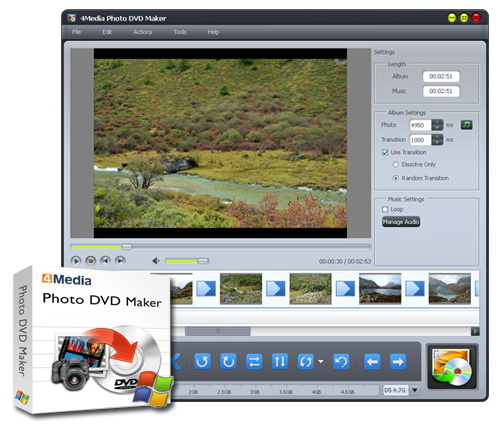Click the Manage Audio button
Screen dimensions: 500x425
(401, 222)
